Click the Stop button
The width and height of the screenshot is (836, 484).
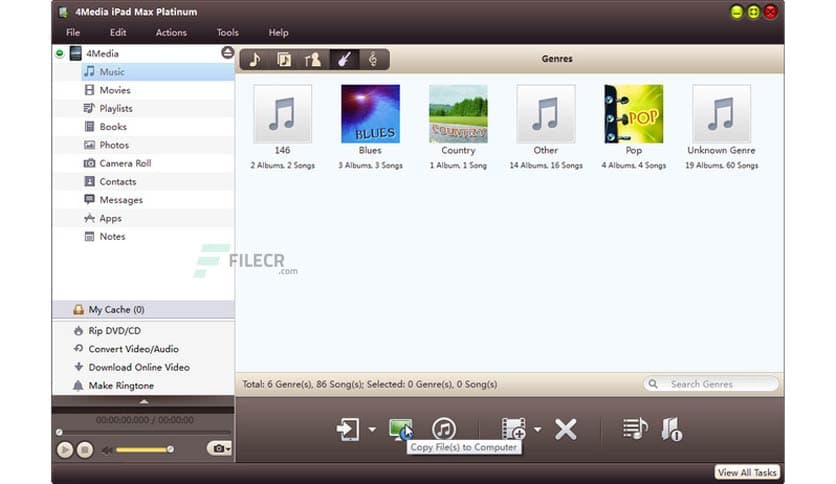coord(84,450)
